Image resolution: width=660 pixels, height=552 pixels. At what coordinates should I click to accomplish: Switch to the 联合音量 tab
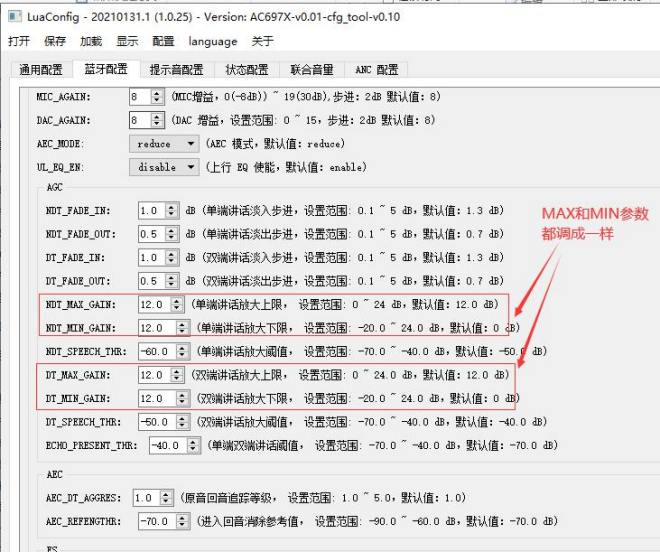click(312, 69)
